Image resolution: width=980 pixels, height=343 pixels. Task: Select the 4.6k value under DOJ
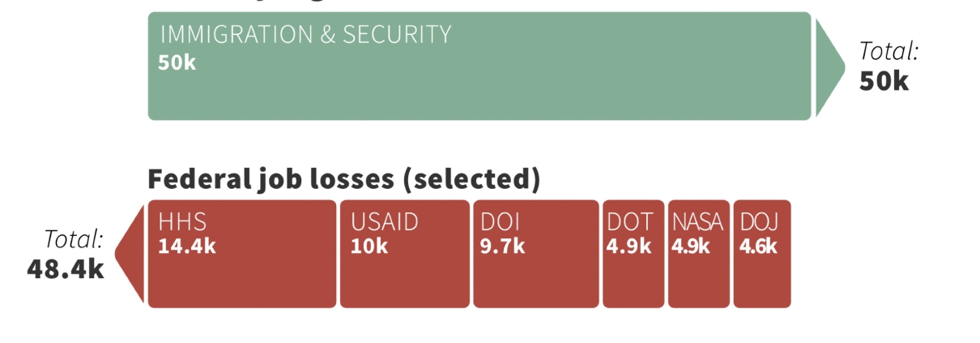(x=759, y=247)
